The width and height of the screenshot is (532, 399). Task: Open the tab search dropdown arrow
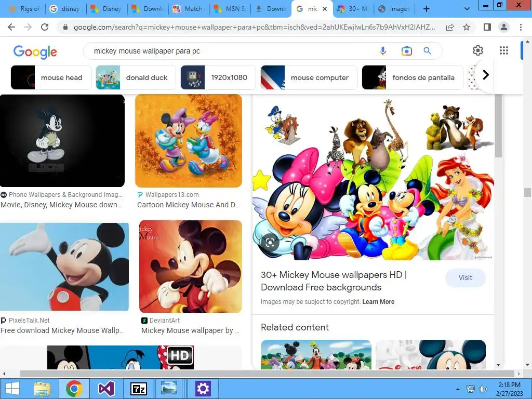[x=467, y=9]
